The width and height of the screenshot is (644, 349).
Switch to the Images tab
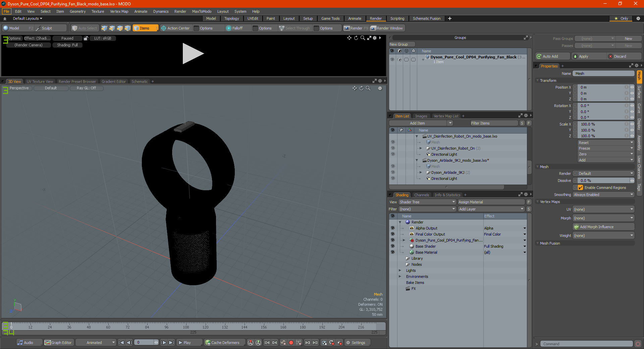coord(421,116)
